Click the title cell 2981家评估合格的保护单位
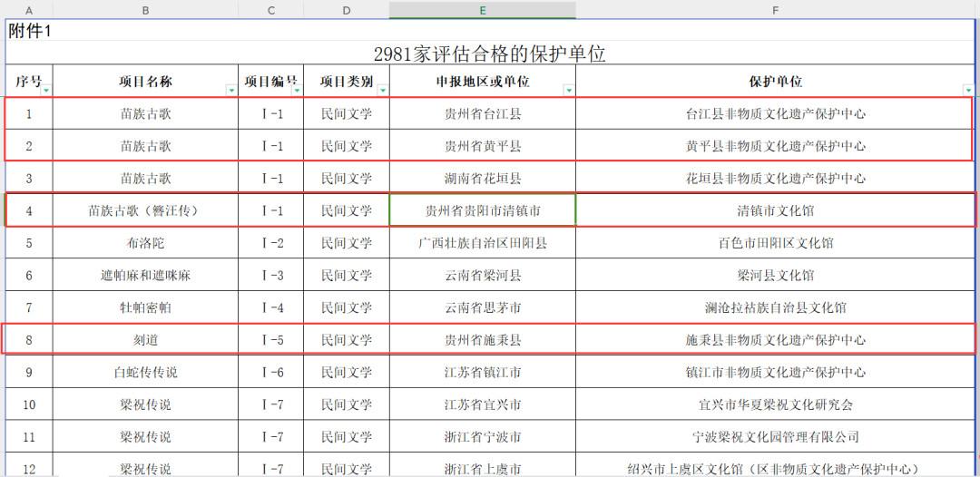This screenshot has width=980, height=477. tap(489, 54)
